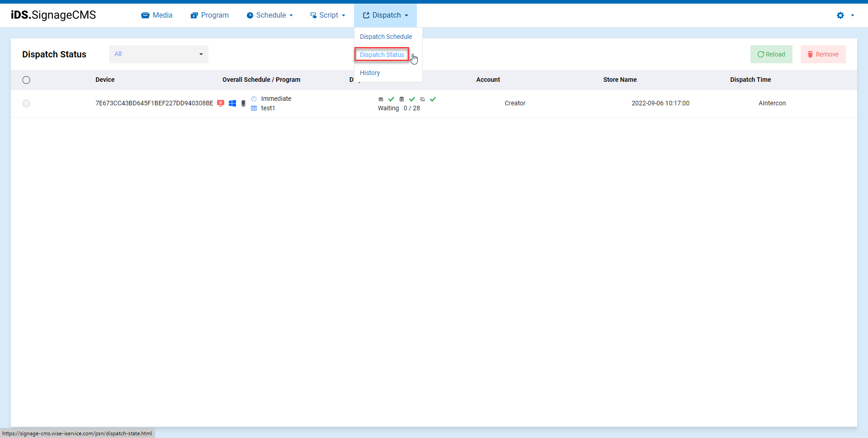868x438 pixels.
Task: Click the 0 / 28 progress count
Action: (412, 108)
